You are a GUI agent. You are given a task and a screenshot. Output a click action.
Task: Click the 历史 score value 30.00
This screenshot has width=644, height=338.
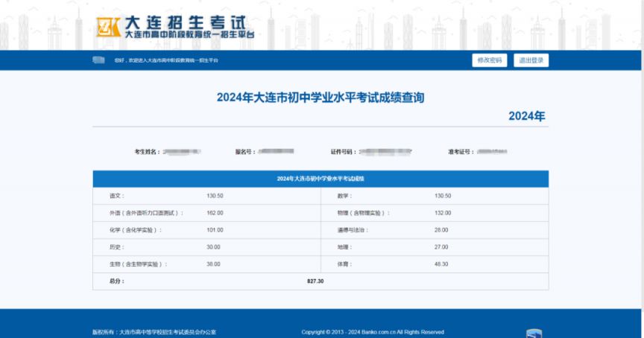coord(214,247)
